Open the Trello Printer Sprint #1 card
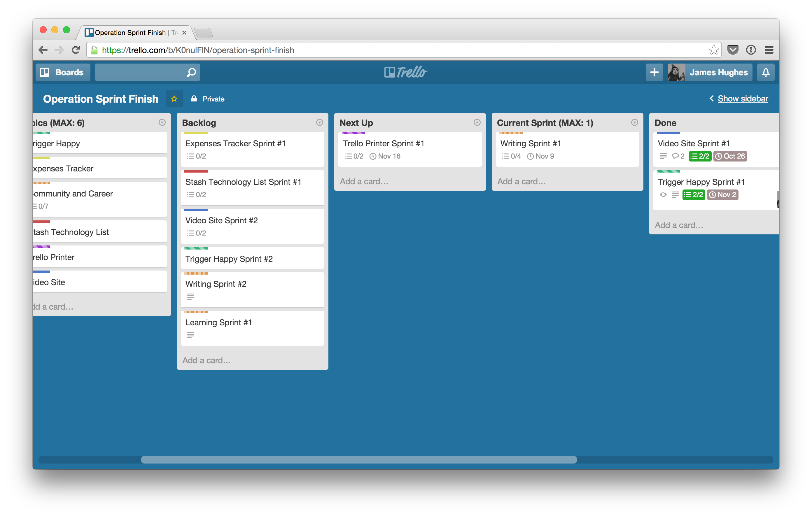 [x=410, y=149]
